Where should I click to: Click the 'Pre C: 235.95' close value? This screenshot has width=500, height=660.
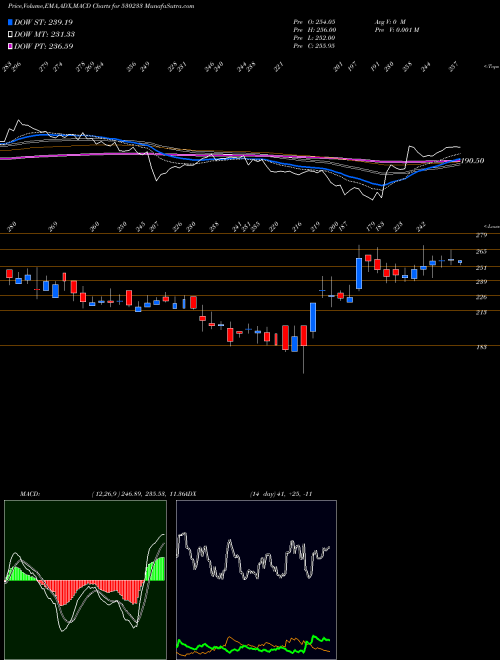(x=314, y=46)
